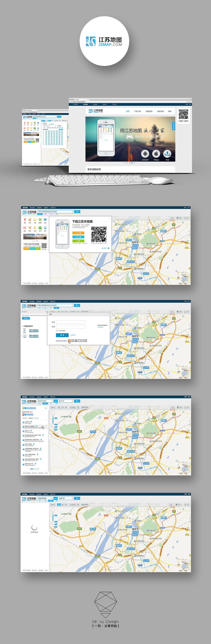Click the WeChat login icon in login dialog

coord(82,340)
